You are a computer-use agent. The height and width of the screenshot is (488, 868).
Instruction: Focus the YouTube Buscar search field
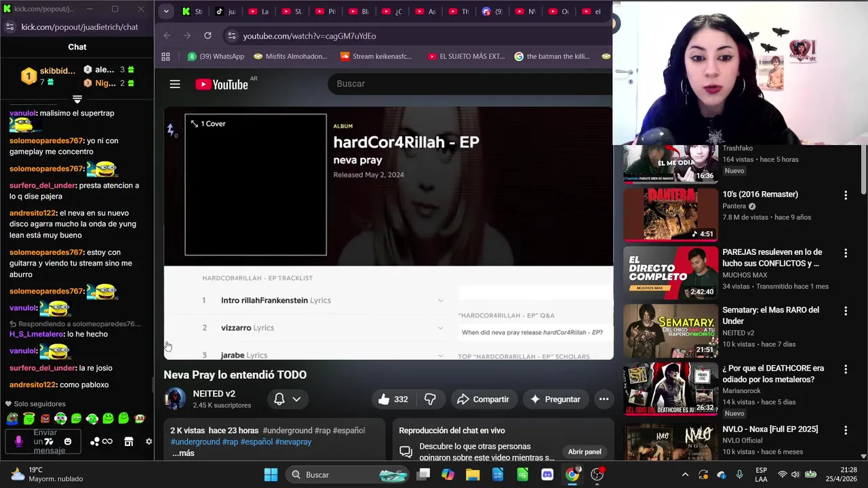(470, 84)
